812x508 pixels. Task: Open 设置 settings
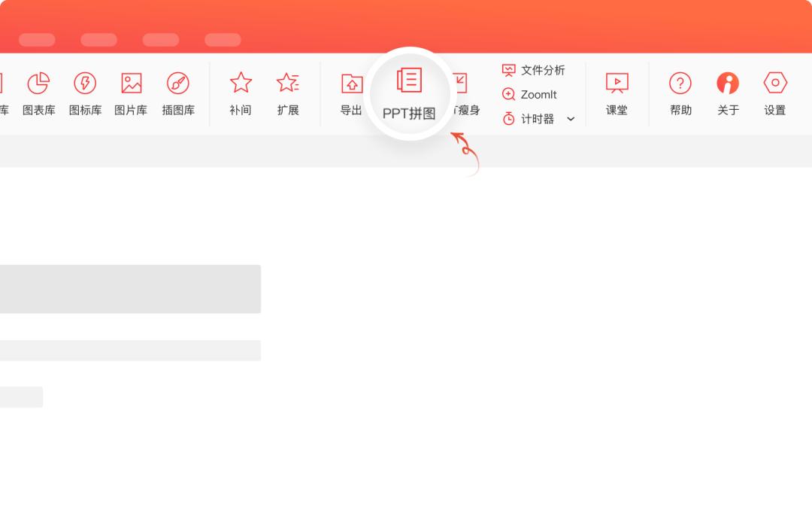point(775,94)
